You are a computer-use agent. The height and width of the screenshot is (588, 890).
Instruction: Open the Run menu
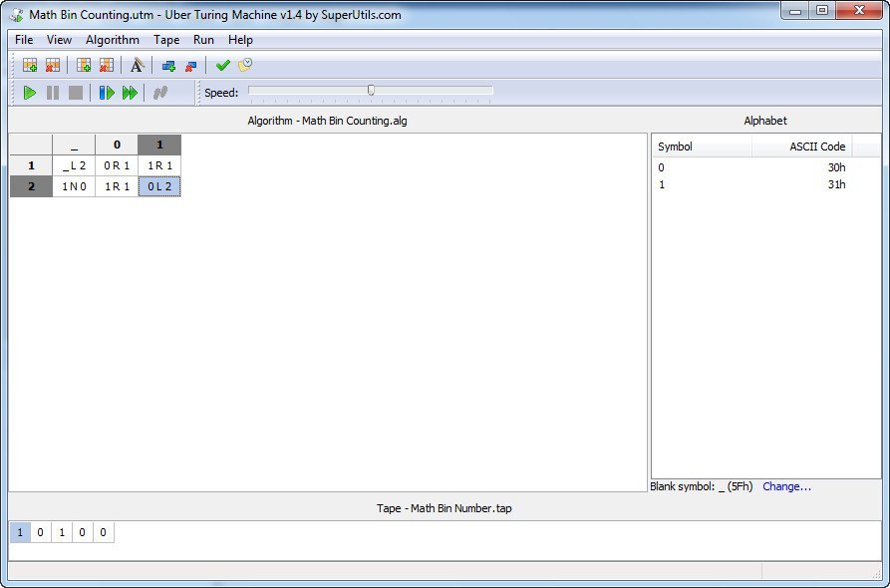tap(202, 40)
